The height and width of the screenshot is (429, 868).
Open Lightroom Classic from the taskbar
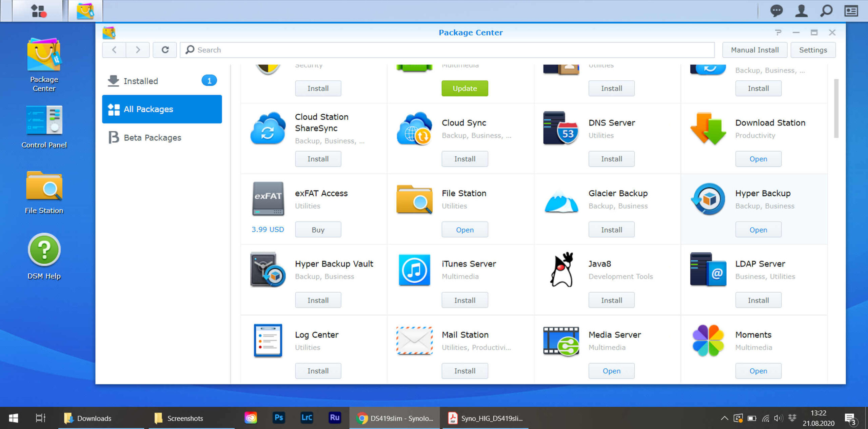(307, 418)
